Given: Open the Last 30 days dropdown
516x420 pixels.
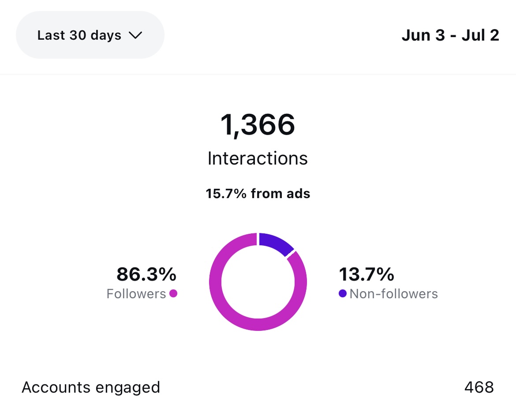Looking at the screenshot, I should pos(90,35).
